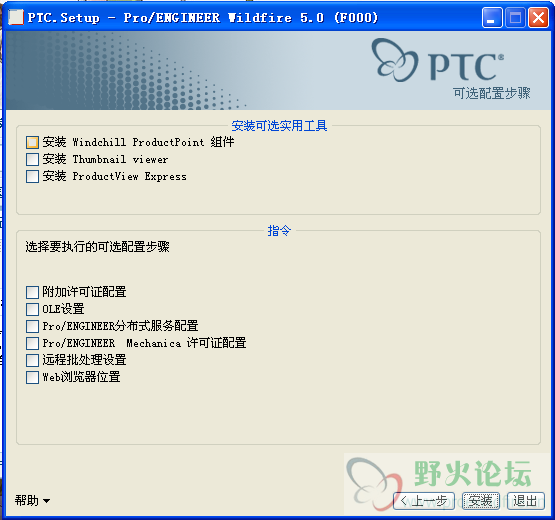Go back with the 上一步 button

tap(424, 501)
